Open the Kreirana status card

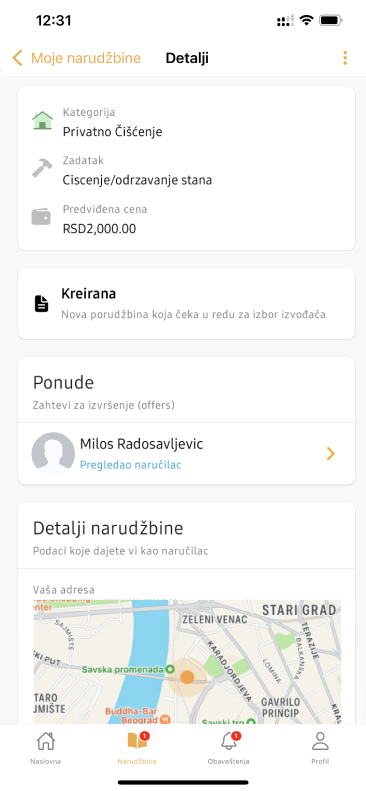point(187,304)
